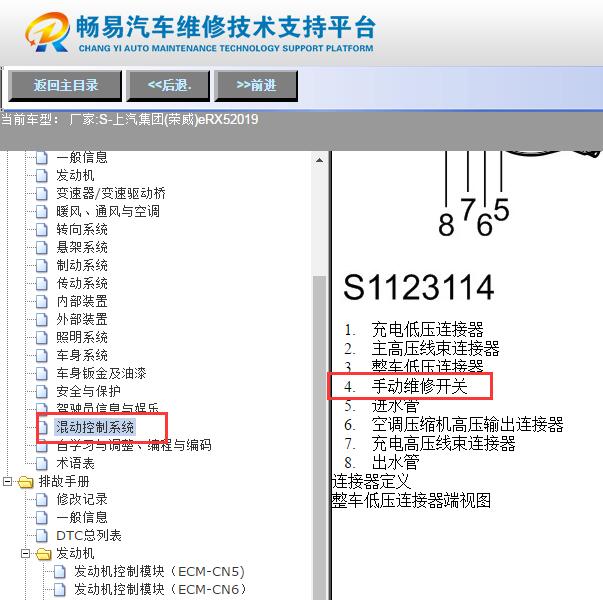Click the 返回主目录 button

click(65, 85)
